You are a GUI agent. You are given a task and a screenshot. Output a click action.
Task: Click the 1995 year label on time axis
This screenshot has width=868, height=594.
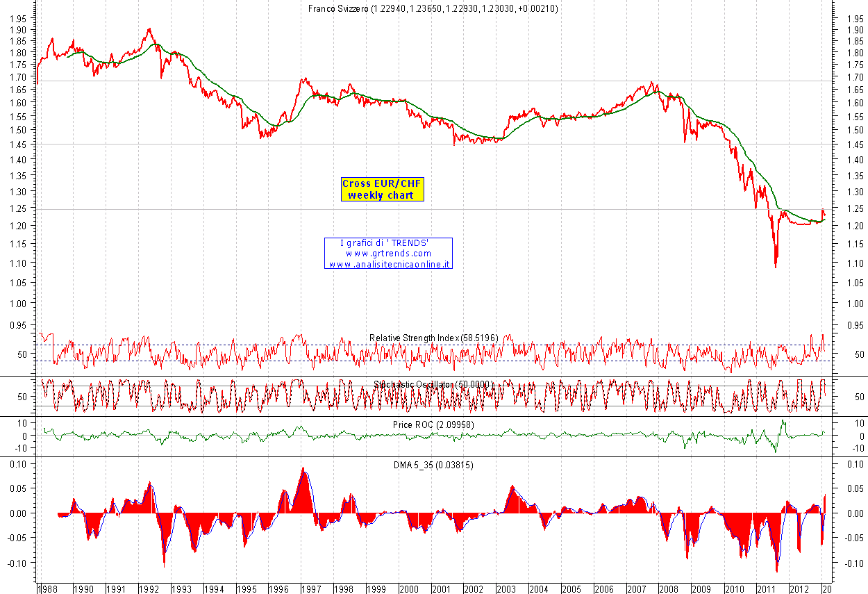(x=247, y=588)
